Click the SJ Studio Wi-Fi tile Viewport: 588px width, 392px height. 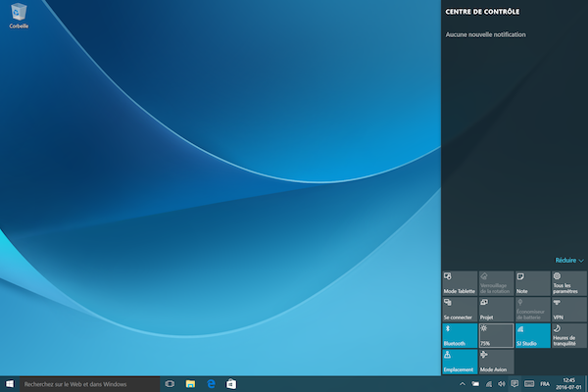532,336
